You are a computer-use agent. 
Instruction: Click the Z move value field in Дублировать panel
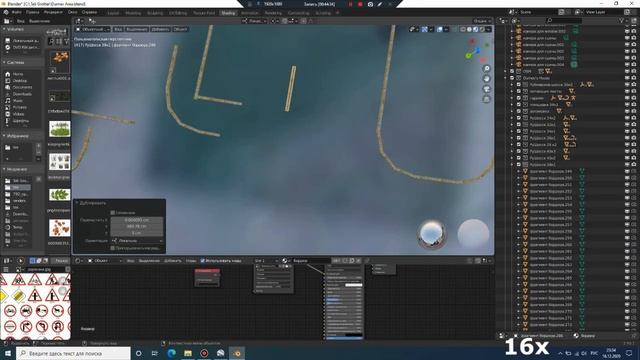(137, 233)
